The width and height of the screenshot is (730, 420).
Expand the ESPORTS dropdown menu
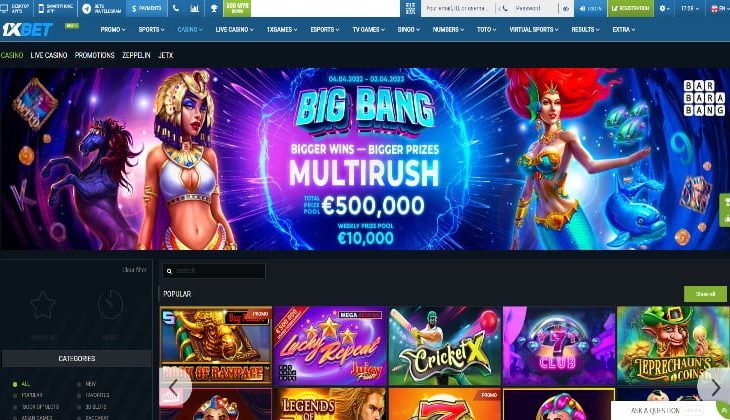324,29
